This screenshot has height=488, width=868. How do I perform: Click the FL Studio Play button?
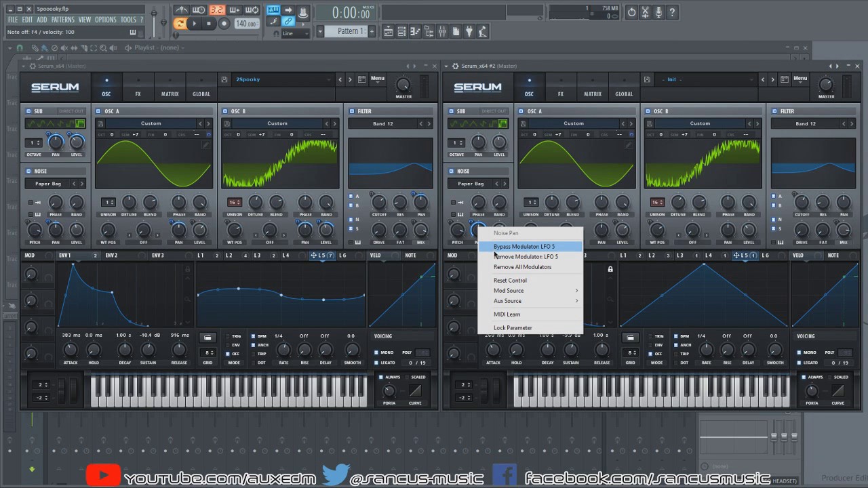195,24
